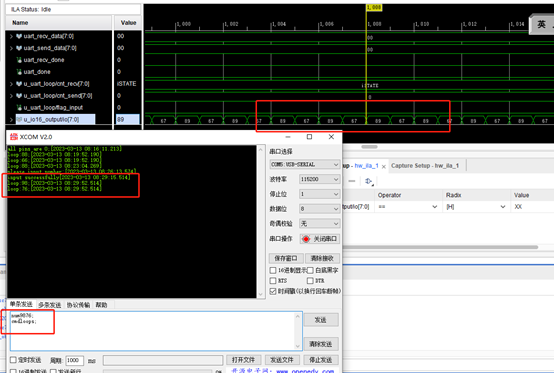Image resolution: width=554 pixels, height=373 pixels.
Task: Enable the 白底黑字 white background checkbox
Action: point(310,271)
